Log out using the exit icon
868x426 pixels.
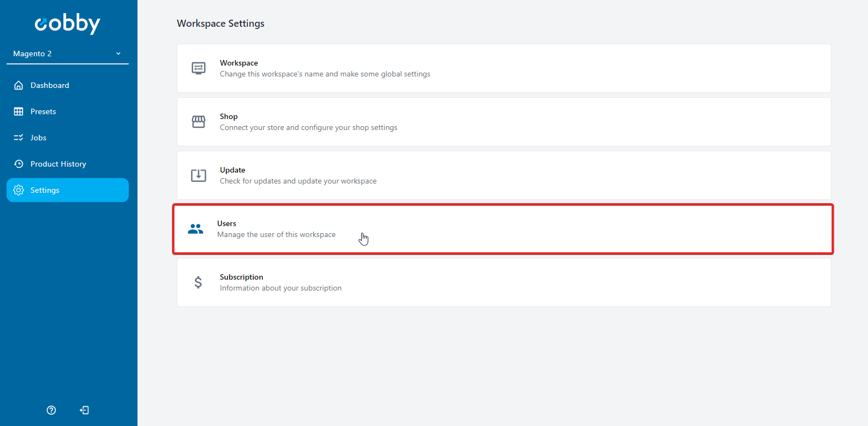tap(84, 410)
